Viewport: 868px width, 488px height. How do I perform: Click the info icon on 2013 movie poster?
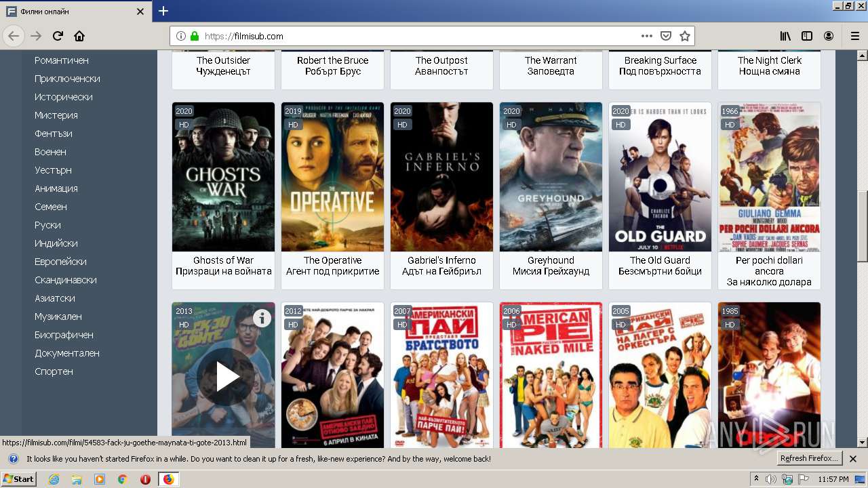click(x=262, y=318)
